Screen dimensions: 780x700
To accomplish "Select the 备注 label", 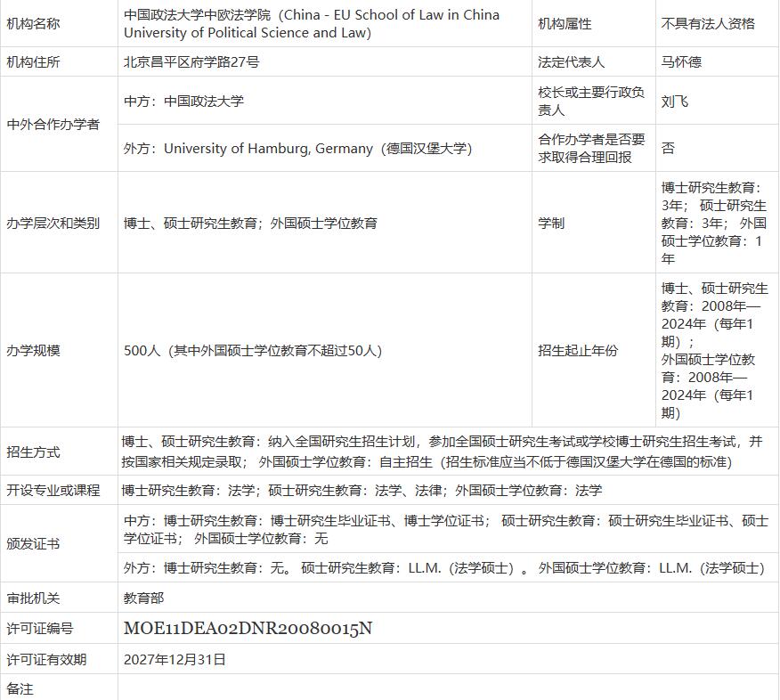I will click(20, 688).
